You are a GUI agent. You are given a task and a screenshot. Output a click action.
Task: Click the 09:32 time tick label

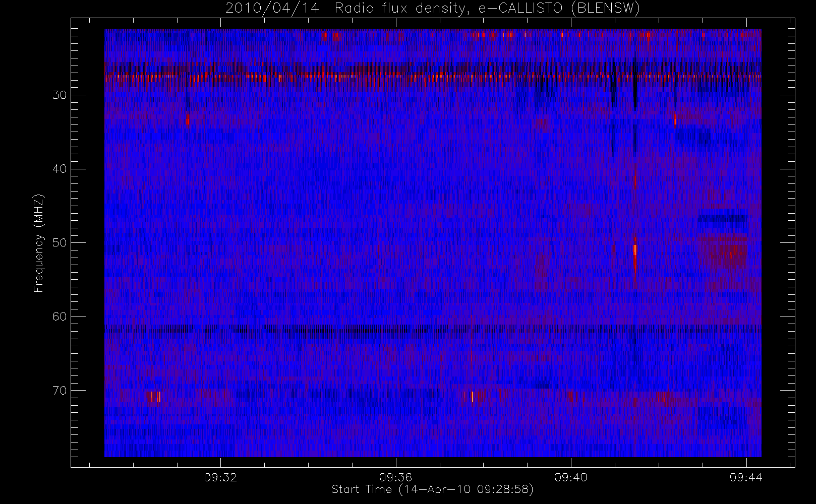[x=220, y=477]
